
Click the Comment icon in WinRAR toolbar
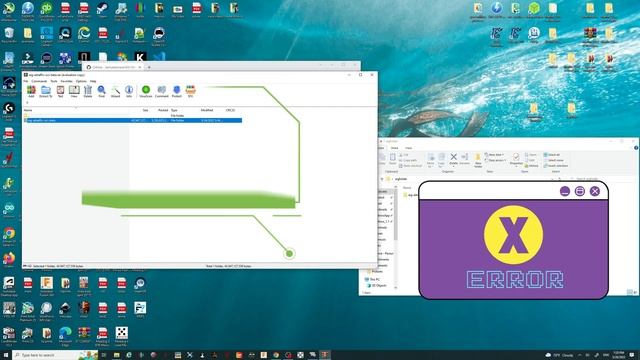162,91
